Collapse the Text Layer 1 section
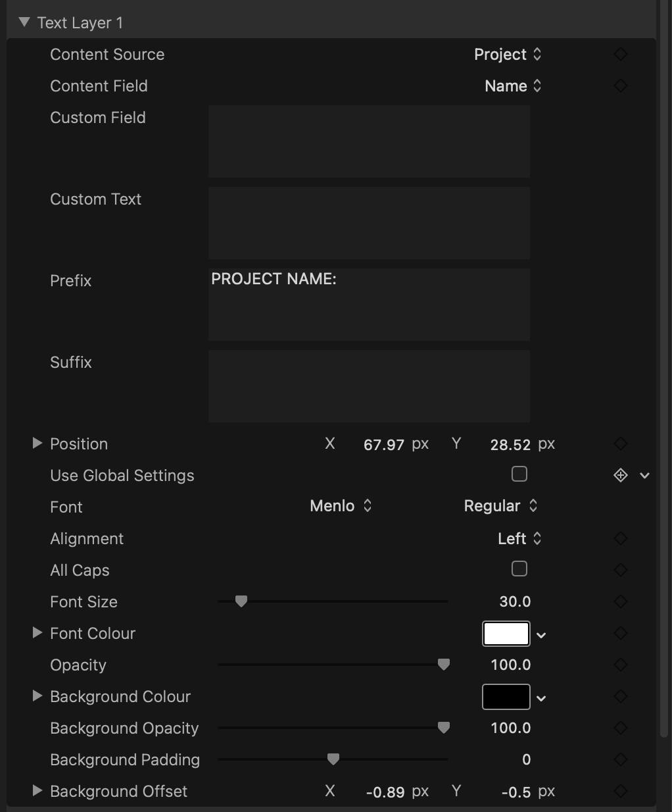This screenshot has width=672, height=812. pyautogui.click(x=25, y=22)
